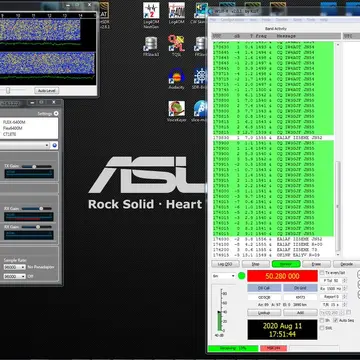Viewport: 360px width, 360px height.
Task: Open the Log4OM NextGen desktop shortcut
Action: [151, 15]
